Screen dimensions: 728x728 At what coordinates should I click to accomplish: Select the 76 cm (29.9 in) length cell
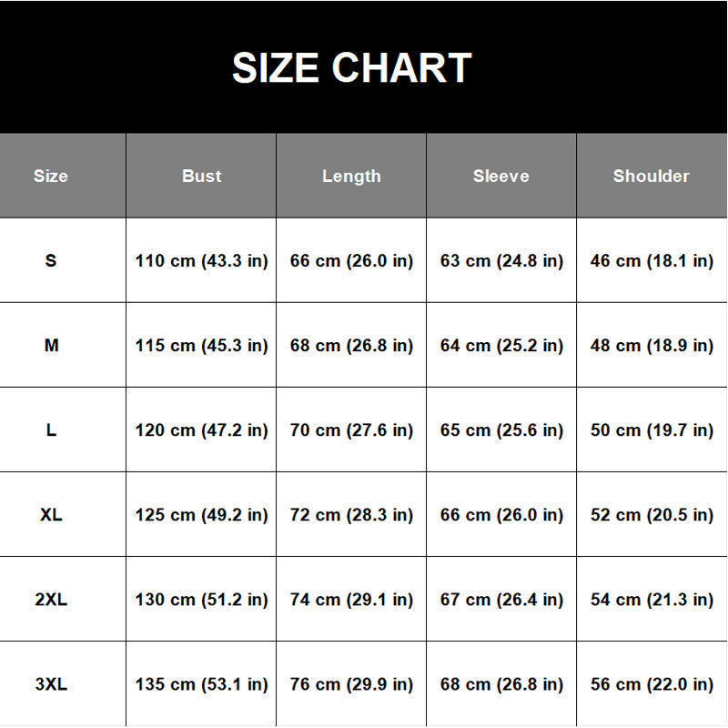[351, 685]
